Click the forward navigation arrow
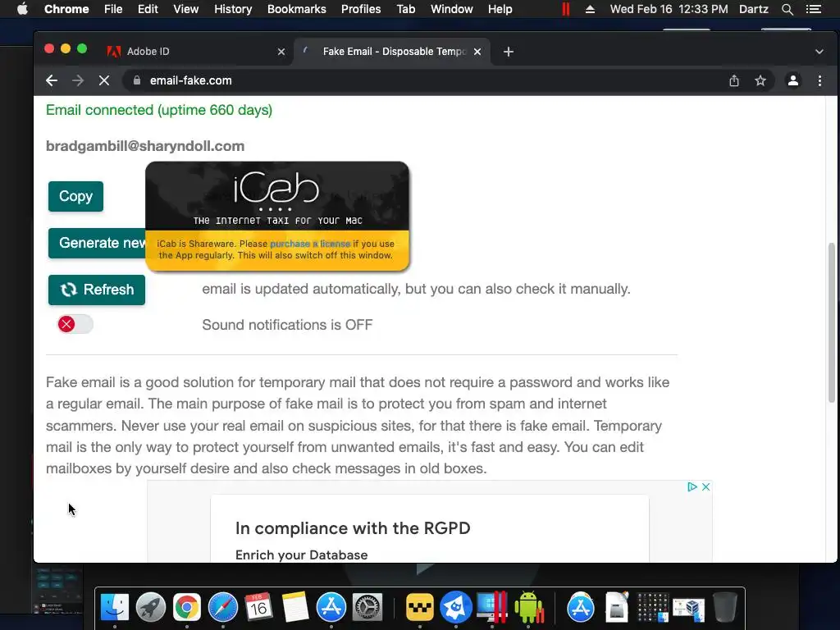The height and width of the screenshot is (630, 840). [x=78, y=80]
